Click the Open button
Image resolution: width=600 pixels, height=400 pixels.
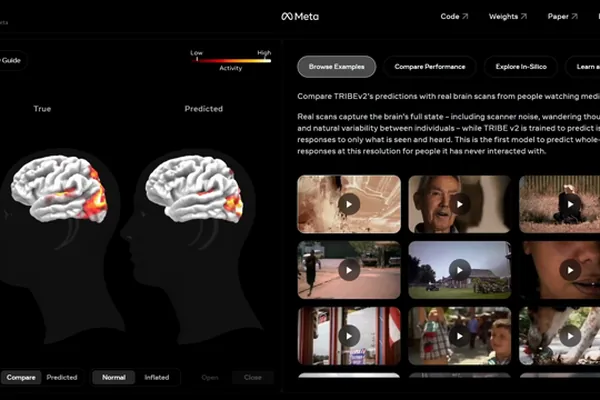point(210,377)
